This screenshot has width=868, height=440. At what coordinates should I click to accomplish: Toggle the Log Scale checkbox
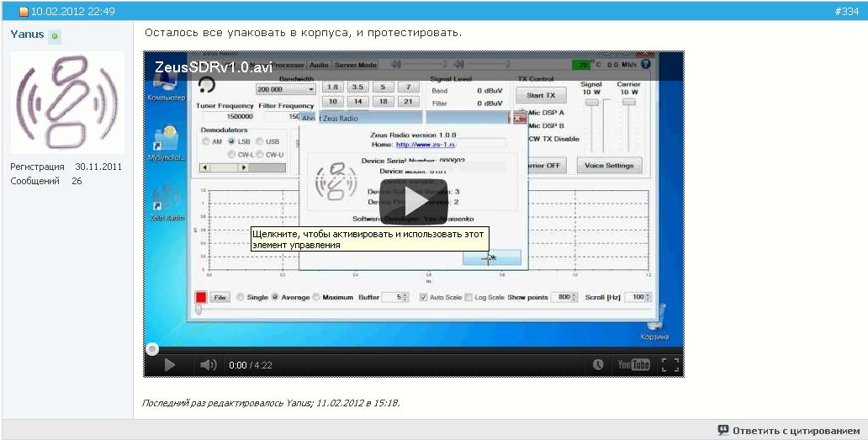point(468,297)
